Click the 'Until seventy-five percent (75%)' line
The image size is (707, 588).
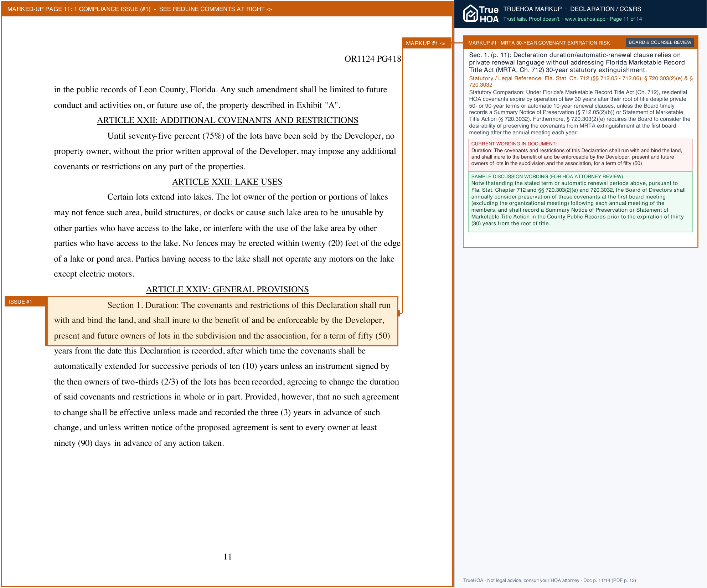[x=251, y=136]
